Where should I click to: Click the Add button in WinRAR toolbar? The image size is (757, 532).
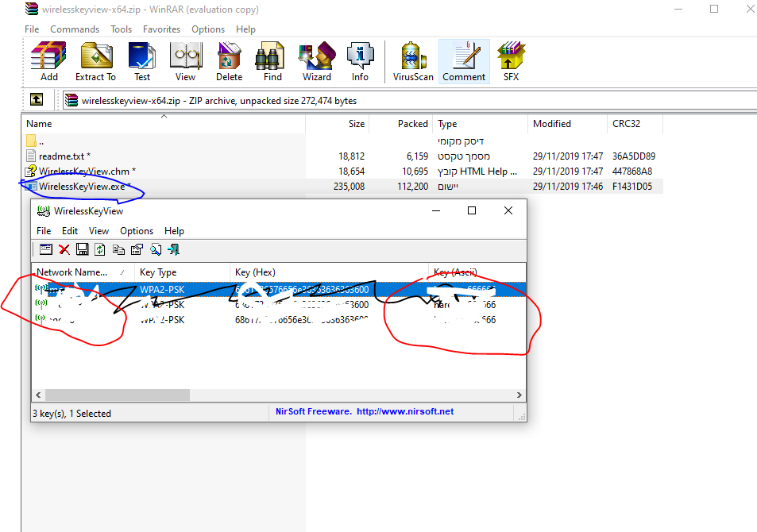click(x=48, y=62)
